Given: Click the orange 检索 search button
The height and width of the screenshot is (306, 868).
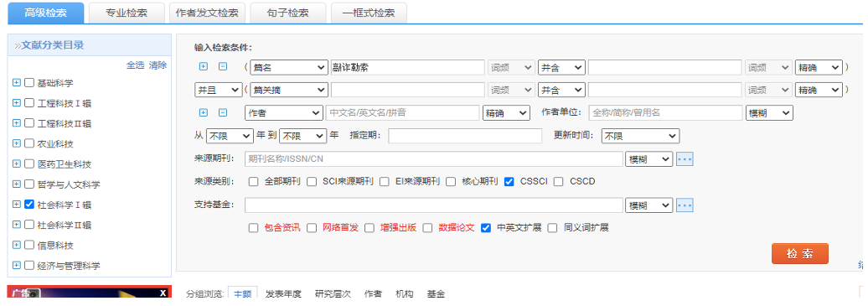Looking at the screenshot, I should tap(800, 254).
